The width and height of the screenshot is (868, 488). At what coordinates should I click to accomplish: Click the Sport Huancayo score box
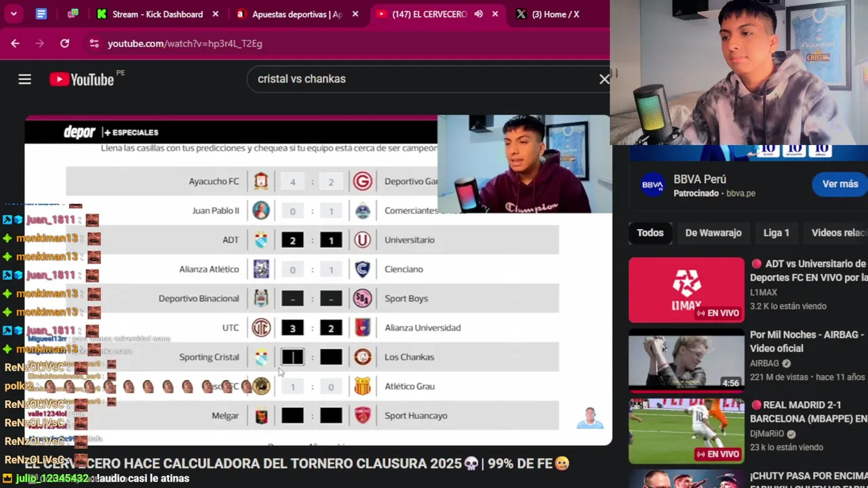click(x=331, y=415)
